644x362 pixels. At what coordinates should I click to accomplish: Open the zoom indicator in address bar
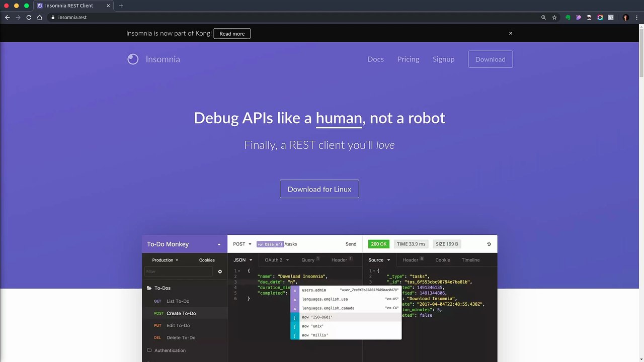pyautogui.click(x=543, y=17)
